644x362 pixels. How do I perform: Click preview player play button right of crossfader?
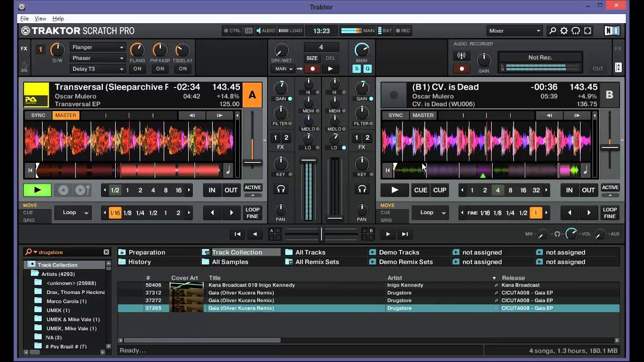[x=387, y=234]
